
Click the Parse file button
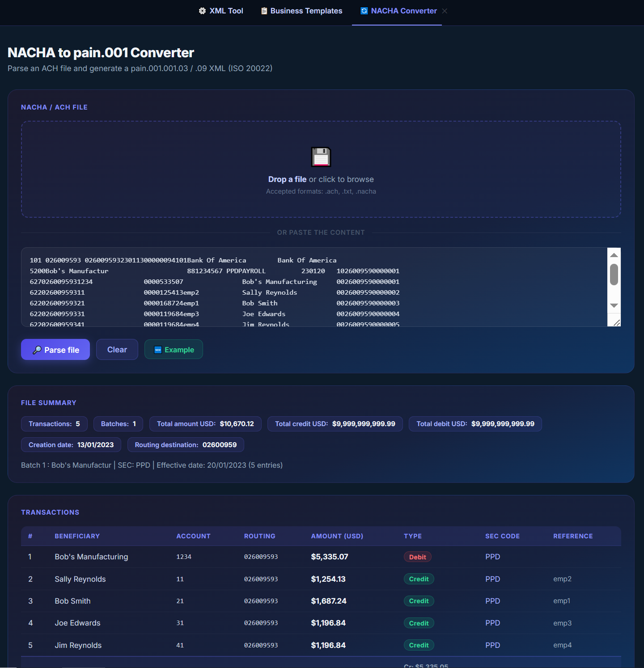pos(55,349)
